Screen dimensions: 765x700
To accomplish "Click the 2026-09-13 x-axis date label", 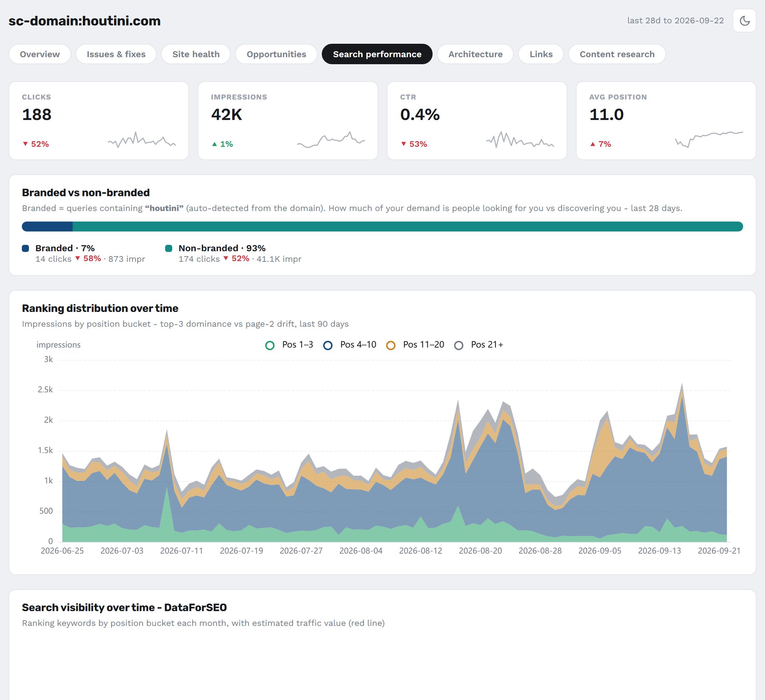I will coord(660,551).
